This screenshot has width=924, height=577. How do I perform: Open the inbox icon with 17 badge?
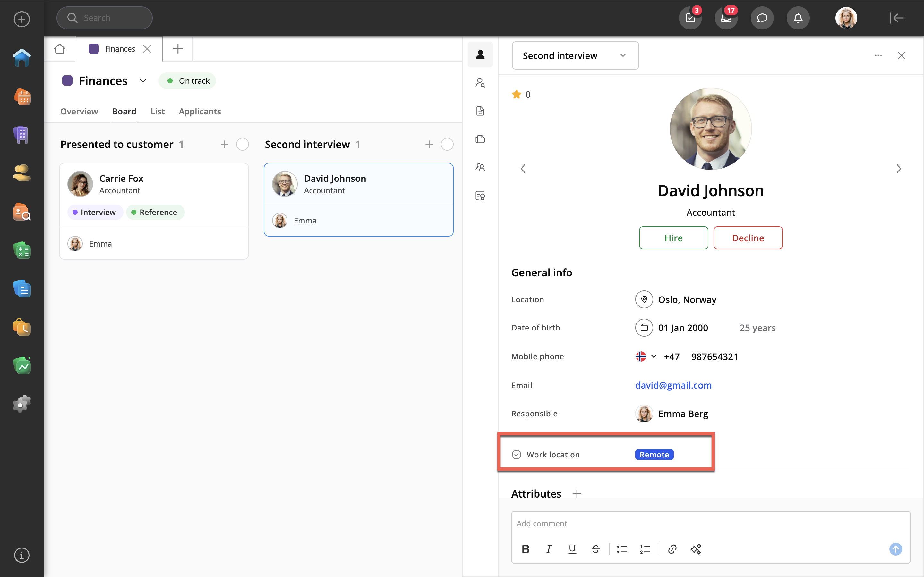(726, 18)
